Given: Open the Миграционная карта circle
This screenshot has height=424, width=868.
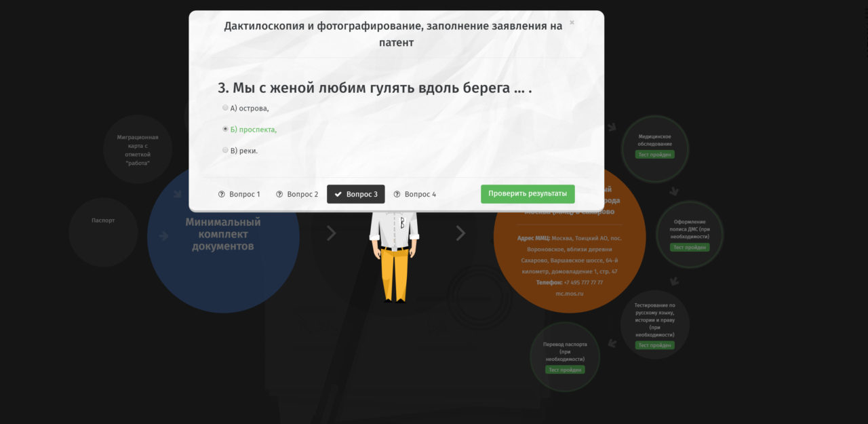Looking at the screenshot, I should (137, 150).
